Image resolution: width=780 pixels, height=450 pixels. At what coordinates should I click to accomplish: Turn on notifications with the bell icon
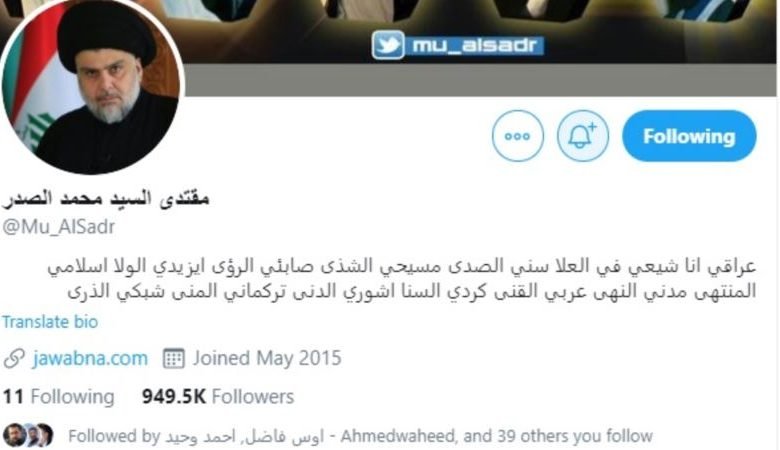click(x=583, y=136)
